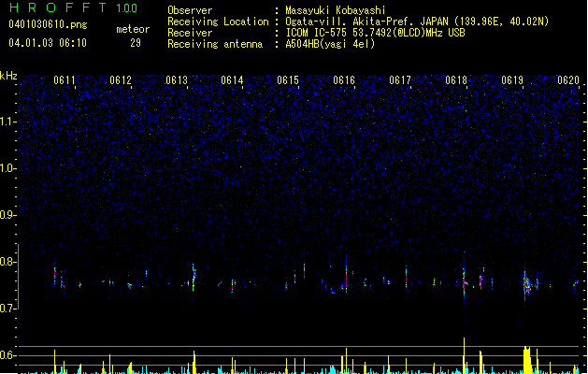Click the wide yellow intensity bar after 0619
The image size is (588, 374).
point(527,360)
